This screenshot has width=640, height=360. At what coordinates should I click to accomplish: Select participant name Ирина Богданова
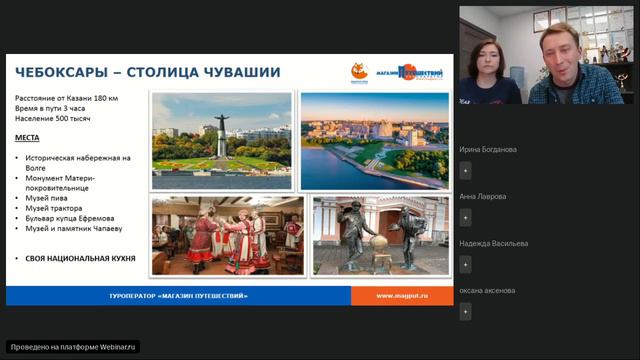(488, 149)
